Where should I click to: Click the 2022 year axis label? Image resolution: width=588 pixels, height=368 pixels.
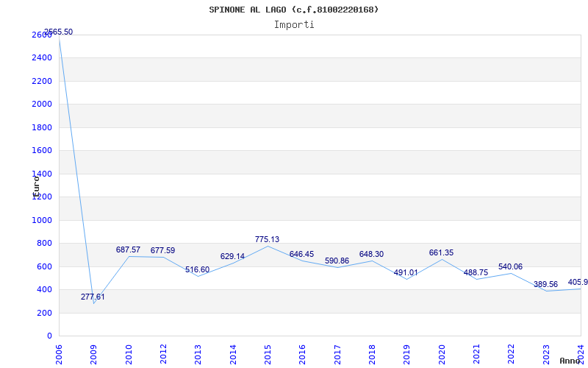512,354
